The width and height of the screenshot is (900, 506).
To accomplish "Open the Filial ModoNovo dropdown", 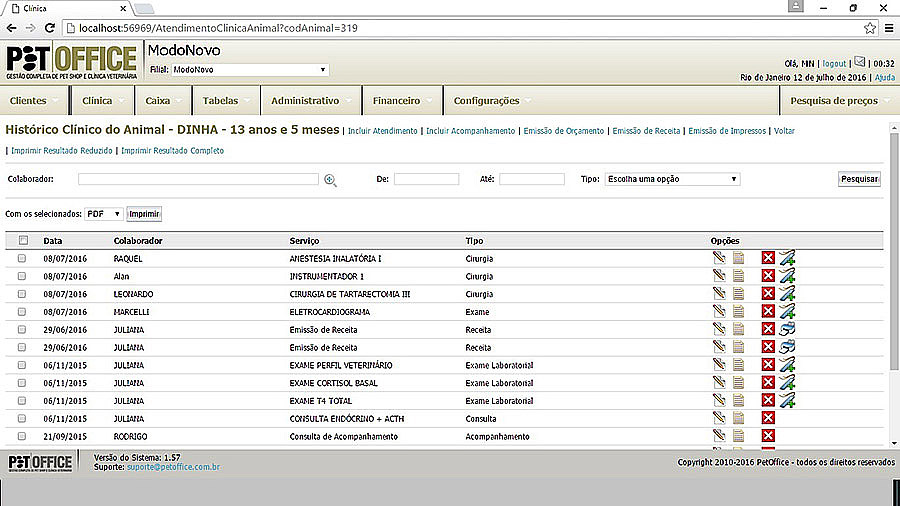I will coord(249,70).
